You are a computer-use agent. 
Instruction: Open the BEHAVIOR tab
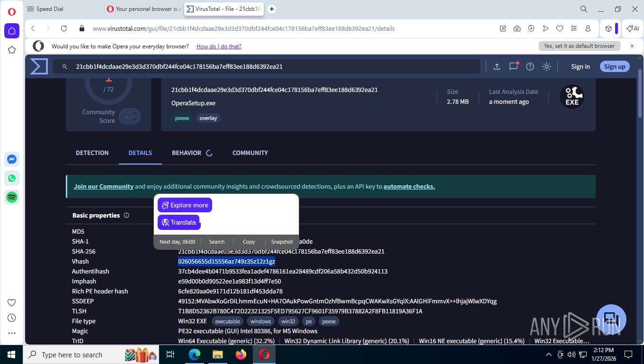click(x=187, y=153)
